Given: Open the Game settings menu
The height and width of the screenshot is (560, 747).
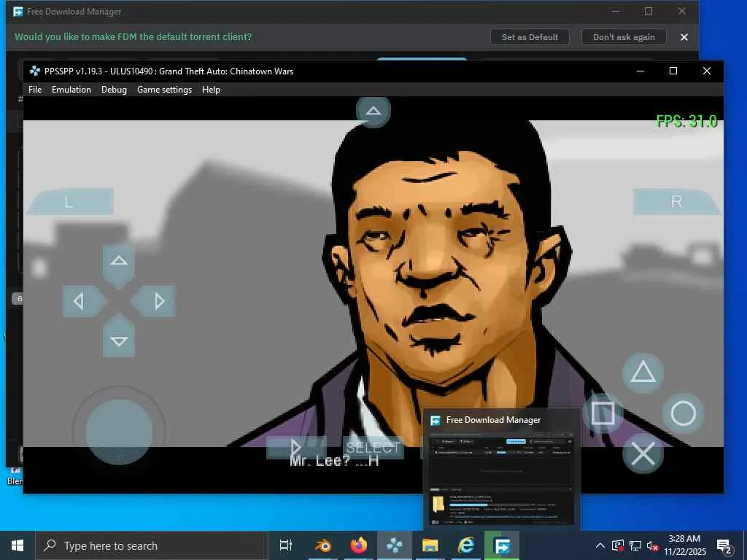Looking at the screenshot, I should coord(164,90).
